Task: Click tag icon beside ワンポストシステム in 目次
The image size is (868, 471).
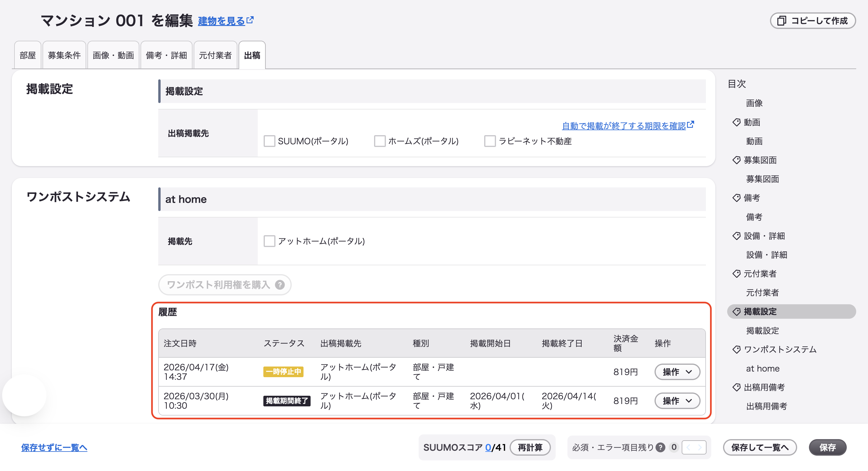Action: pyautogui.click(x=737, y=349)
